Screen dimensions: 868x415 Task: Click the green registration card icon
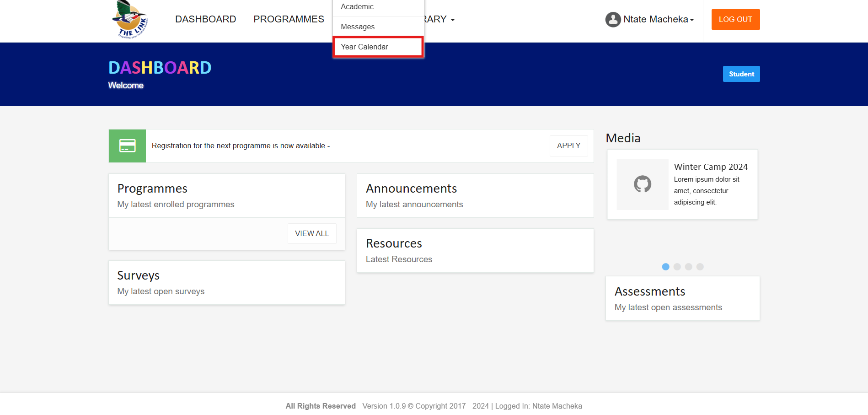pyautogui.click(x=127, y=146)
